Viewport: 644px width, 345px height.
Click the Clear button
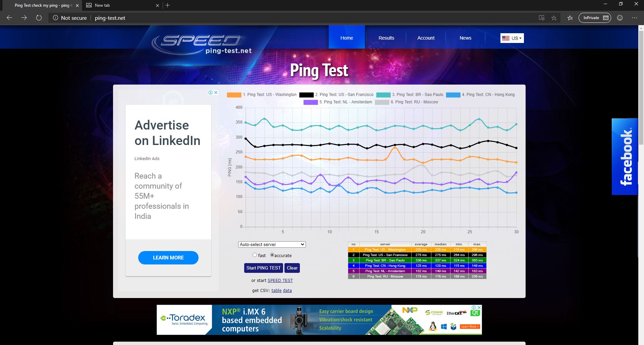click(292, 268)
